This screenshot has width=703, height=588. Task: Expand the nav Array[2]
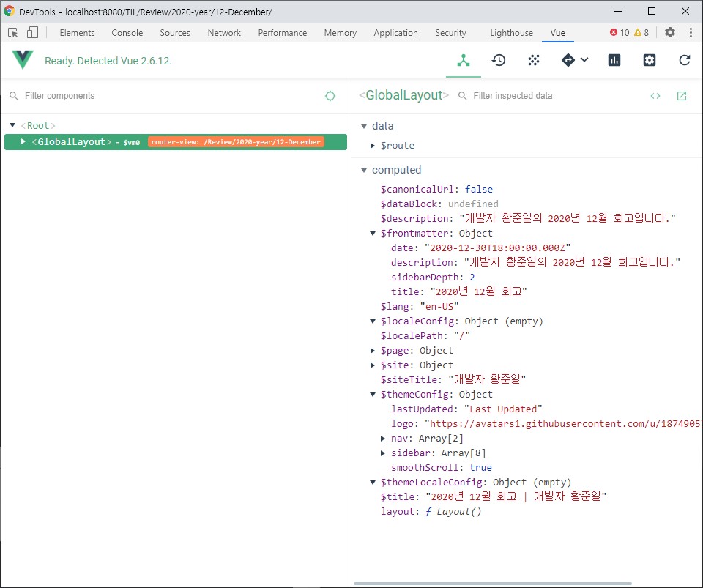(x=383, y=439)
